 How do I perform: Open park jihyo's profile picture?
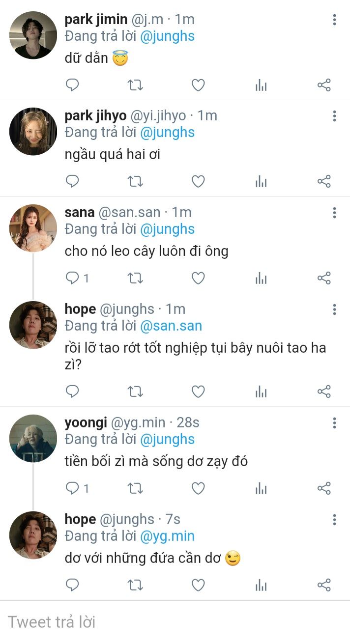coord(33,132)
